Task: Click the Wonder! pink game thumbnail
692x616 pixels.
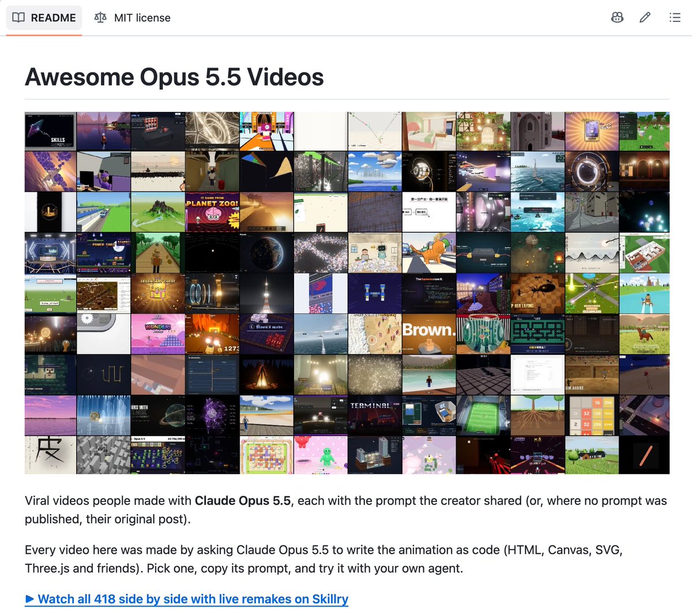Action: pos(158,334)
